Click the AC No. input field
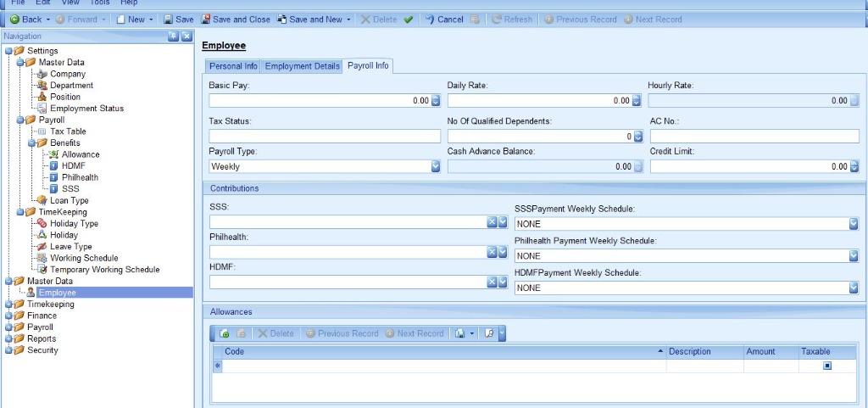The height and width of the screenshot is (408, 868). click(754, 137)
